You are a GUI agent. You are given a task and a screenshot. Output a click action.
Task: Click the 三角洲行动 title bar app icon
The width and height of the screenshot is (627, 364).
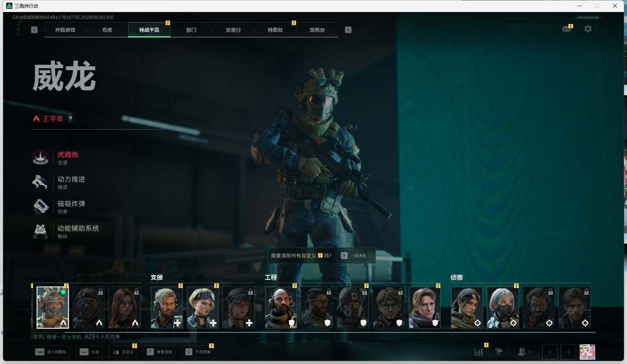9,6
